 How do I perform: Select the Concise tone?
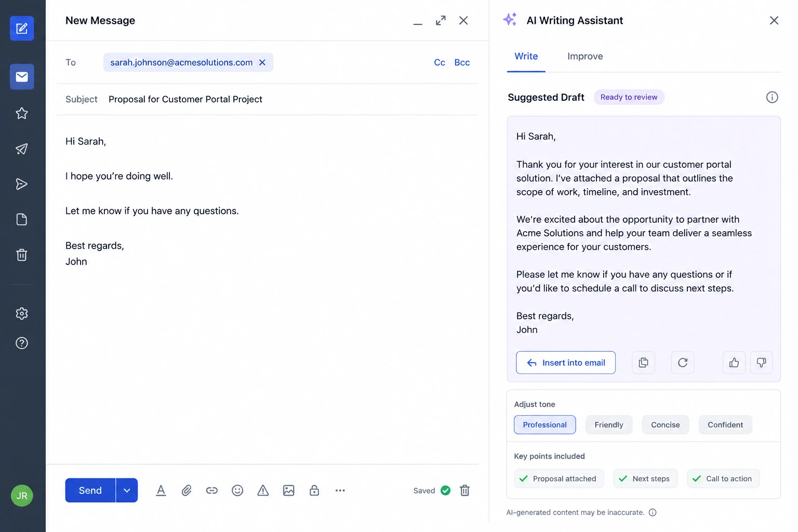(666, 425)
